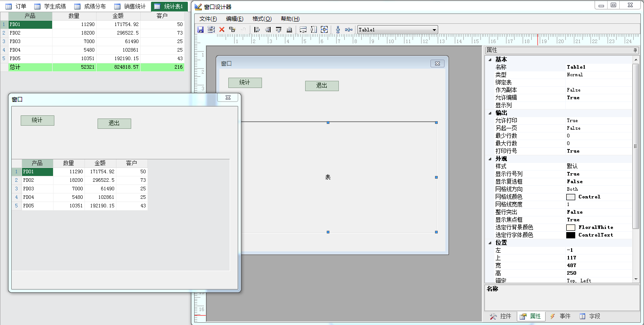644x325 pixels.
Task: Edit the 名称 property value Table1
Action: [x=599, y=67]
